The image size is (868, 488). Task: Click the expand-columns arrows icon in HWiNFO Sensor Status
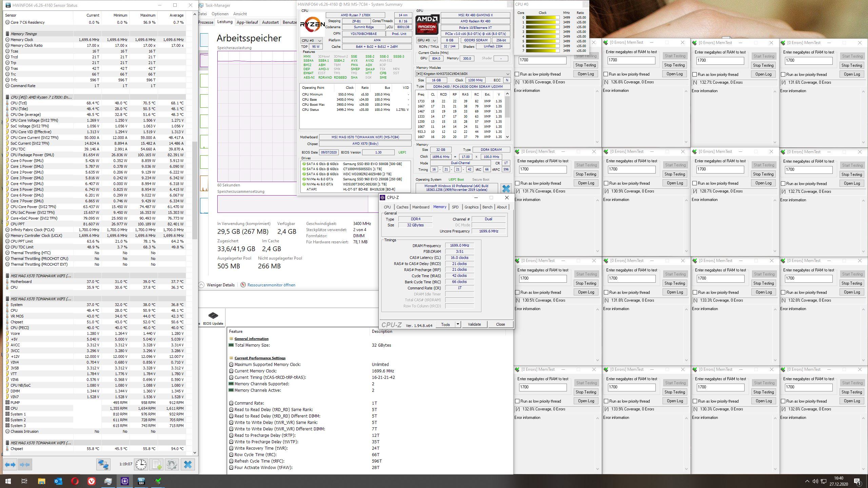(x=10, y=465)
